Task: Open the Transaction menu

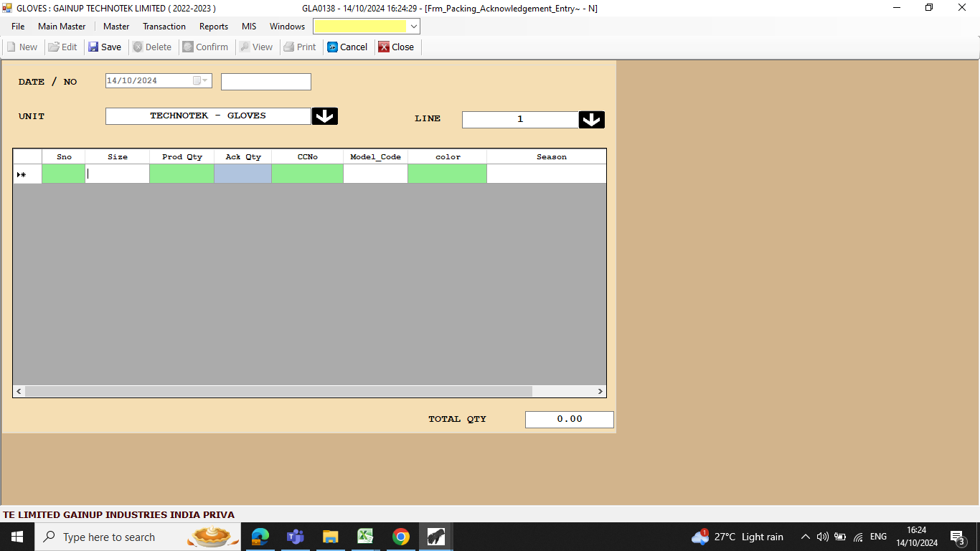Action: (x=164, y=27)
